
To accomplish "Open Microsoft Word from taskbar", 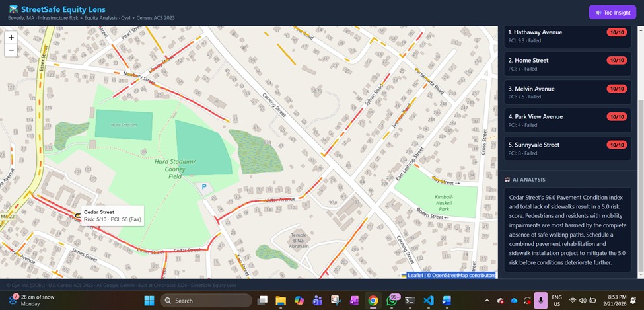I will [447, 301].
